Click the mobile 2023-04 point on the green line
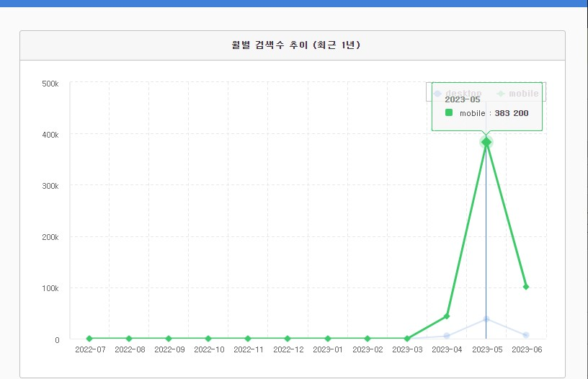588x379 pixels. (447, 316)
